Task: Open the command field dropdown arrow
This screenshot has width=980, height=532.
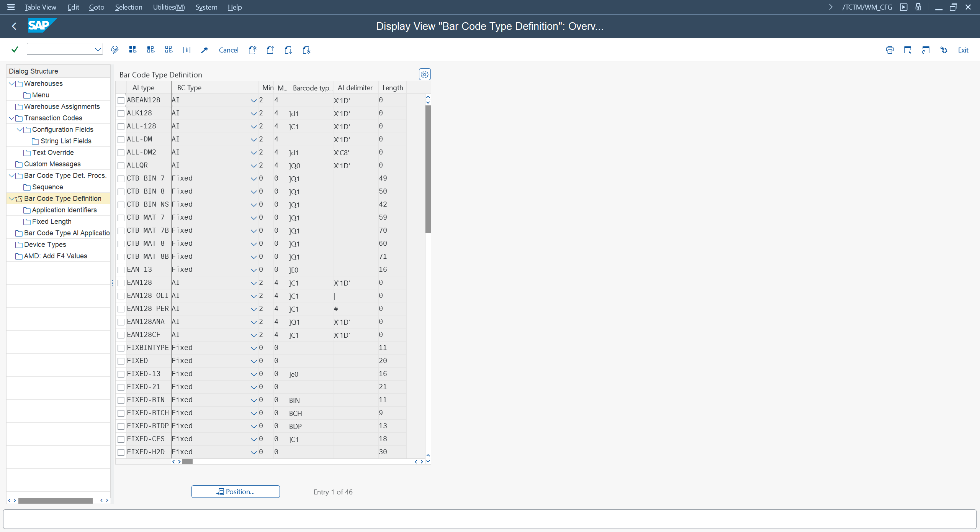Action: 98,49
